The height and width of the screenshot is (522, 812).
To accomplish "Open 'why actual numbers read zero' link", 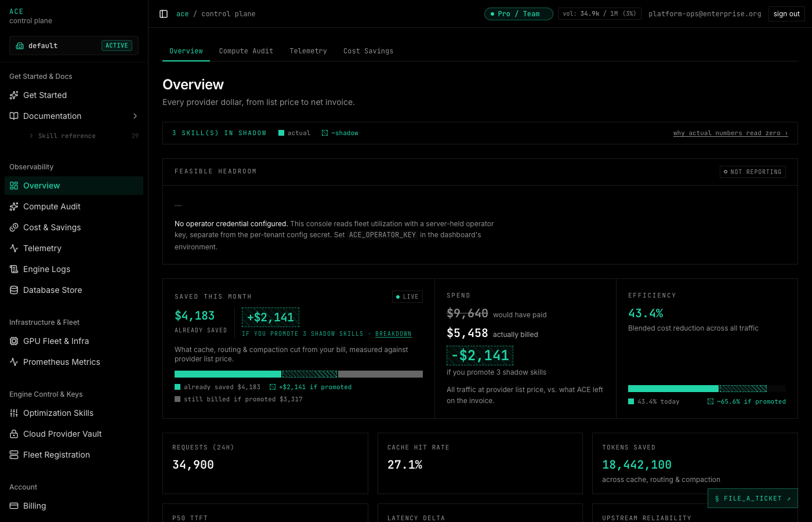I will click(x=731, y=133).
